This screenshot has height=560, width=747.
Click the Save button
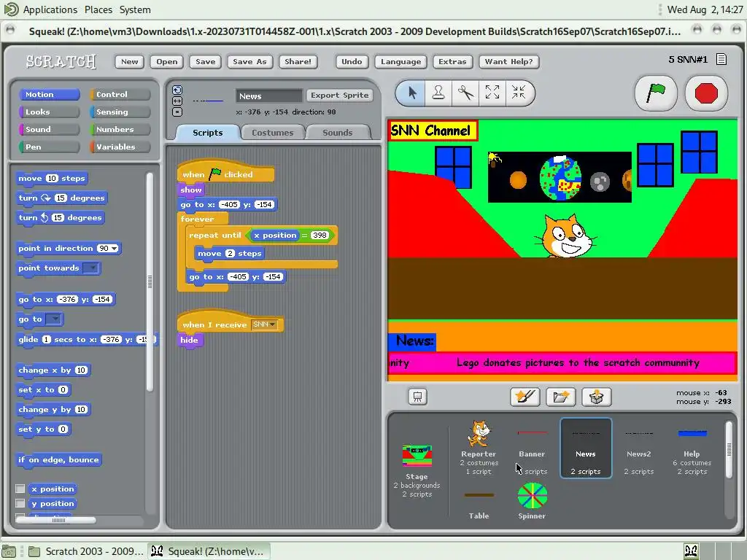tap(205, 61)
